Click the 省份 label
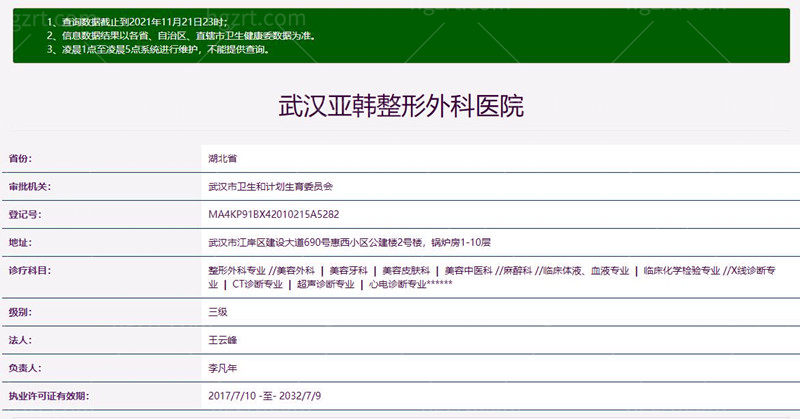 [20, 158]
